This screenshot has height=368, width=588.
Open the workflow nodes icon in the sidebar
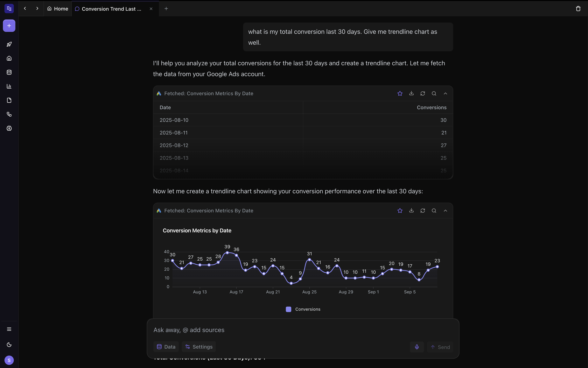coord(9,114)
